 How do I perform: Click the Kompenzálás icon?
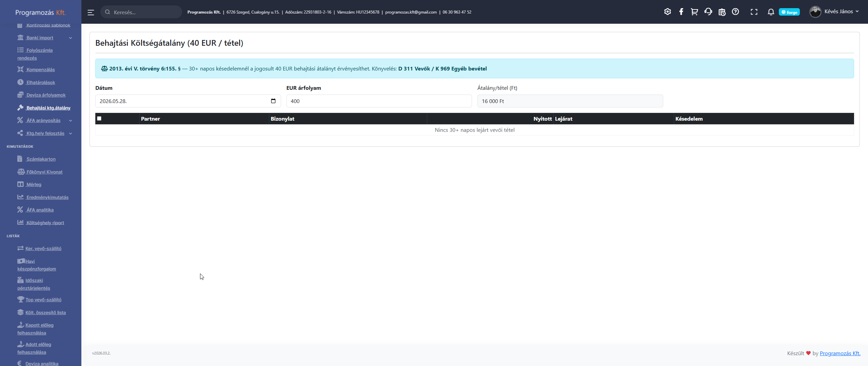point(20,69)
